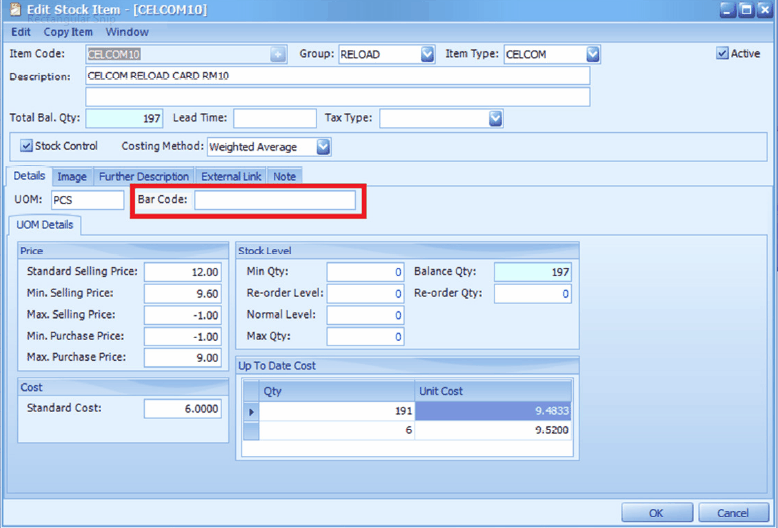Click the Max. Purchase Price field
The width and height of the screenshot is (778, 528).
(183, 358)
